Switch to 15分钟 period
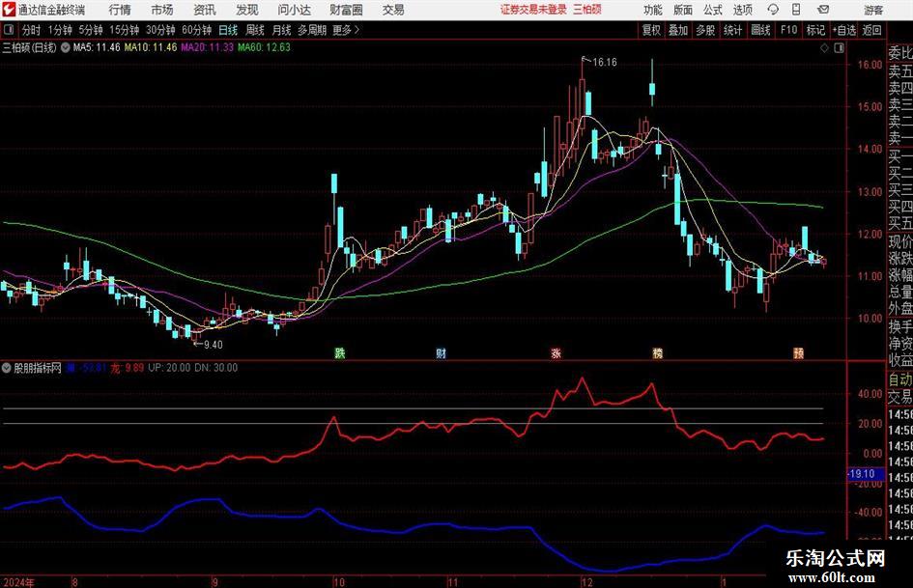Viewport: 913px width, 588px height. click(x=125, y=30)
